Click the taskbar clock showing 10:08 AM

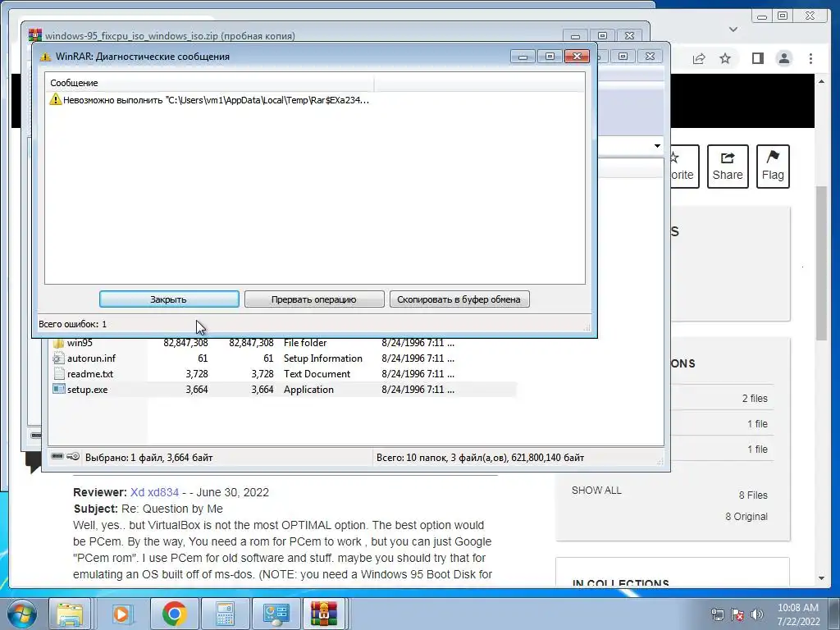click(798, 614)
